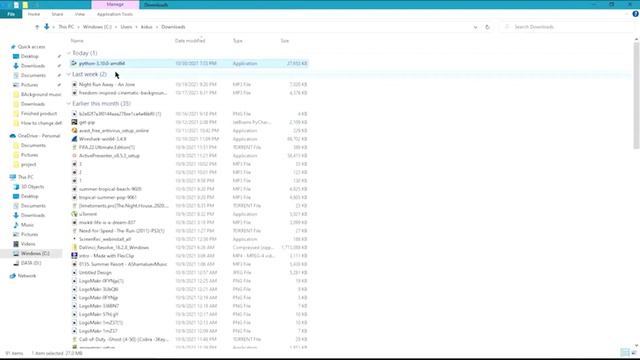Open address bar history dropdown

475,27
